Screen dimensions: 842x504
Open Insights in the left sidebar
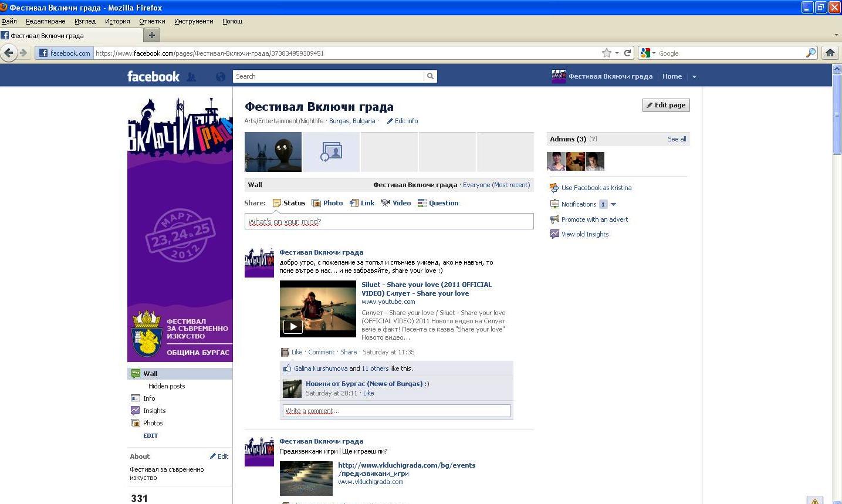[x=154, y=411]
